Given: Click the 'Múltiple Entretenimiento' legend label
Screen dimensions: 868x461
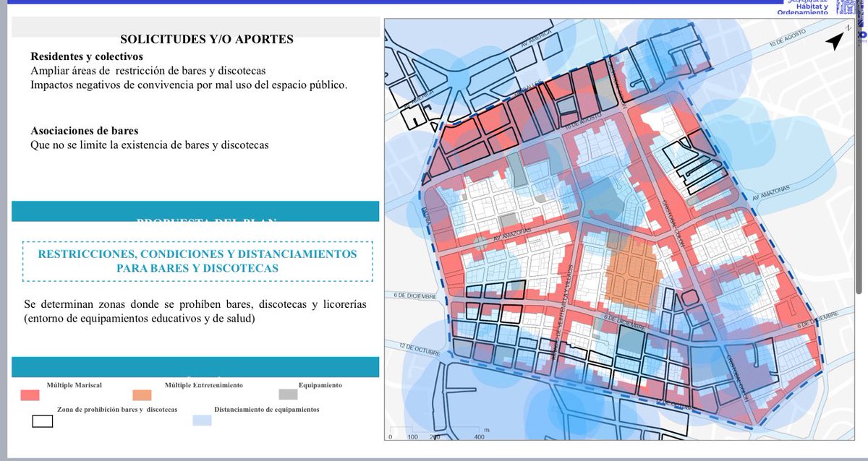Looking at the screenshot, I should tap(204, 385).
